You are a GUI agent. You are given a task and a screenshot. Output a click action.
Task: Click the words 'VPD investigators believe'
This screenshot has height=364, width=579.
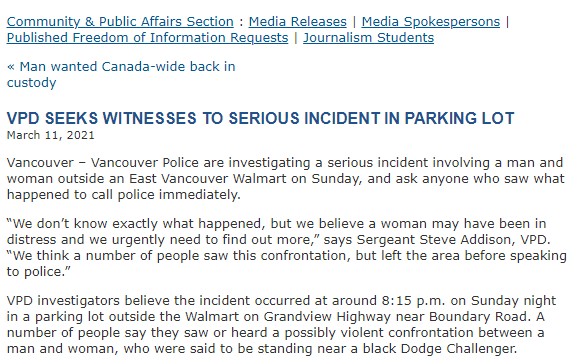coord(88,301)
